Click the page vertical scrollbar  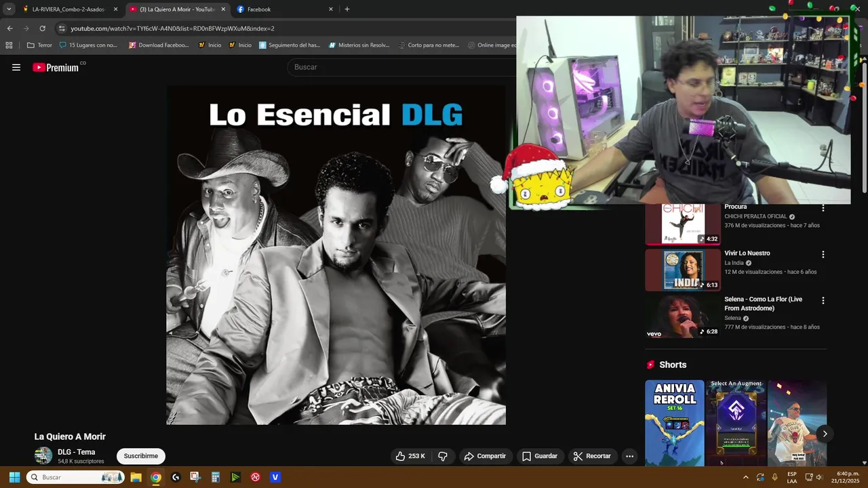click(x=865, y=129)
